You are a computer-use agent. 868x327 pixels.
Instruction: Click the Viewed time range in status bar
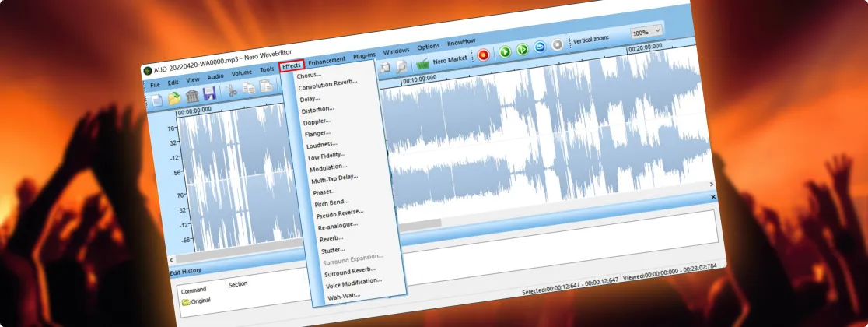670,270
